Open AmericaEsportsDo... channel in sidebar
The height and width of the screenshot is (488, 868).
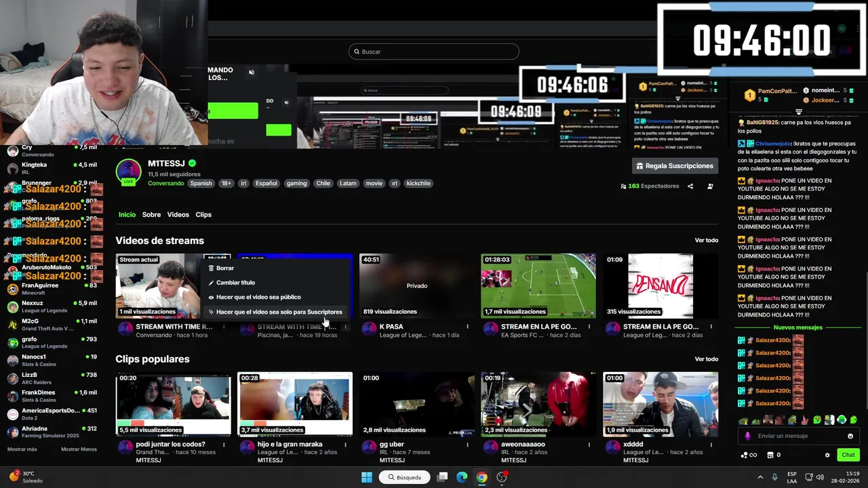[52, 414]
